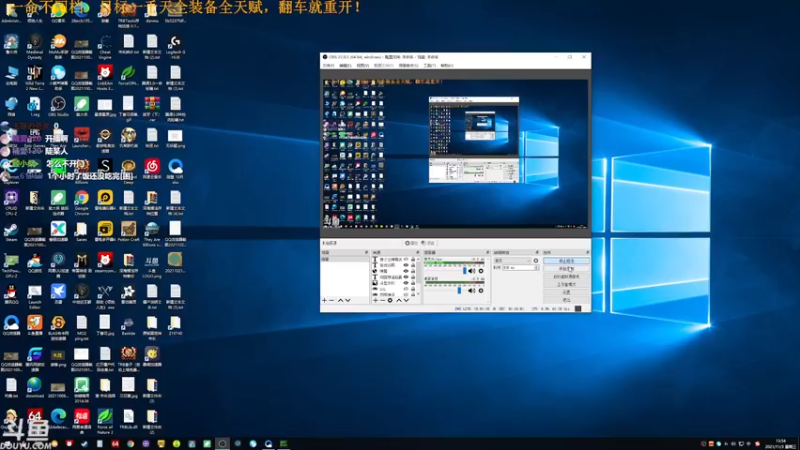
Task: Remove the selected source in Sources panel
Action: (382, 300)
